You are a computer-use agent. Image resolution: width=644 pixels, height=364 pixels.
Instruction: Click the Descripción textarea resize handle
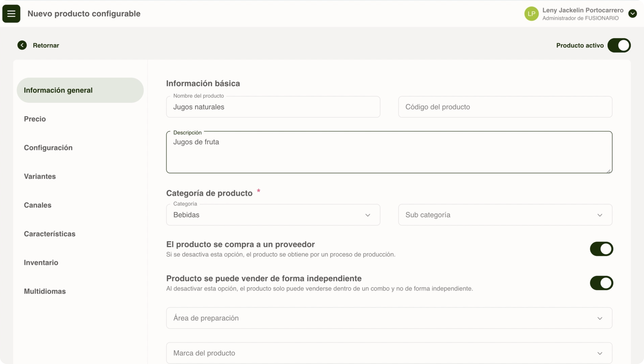(x=609, y=171)
